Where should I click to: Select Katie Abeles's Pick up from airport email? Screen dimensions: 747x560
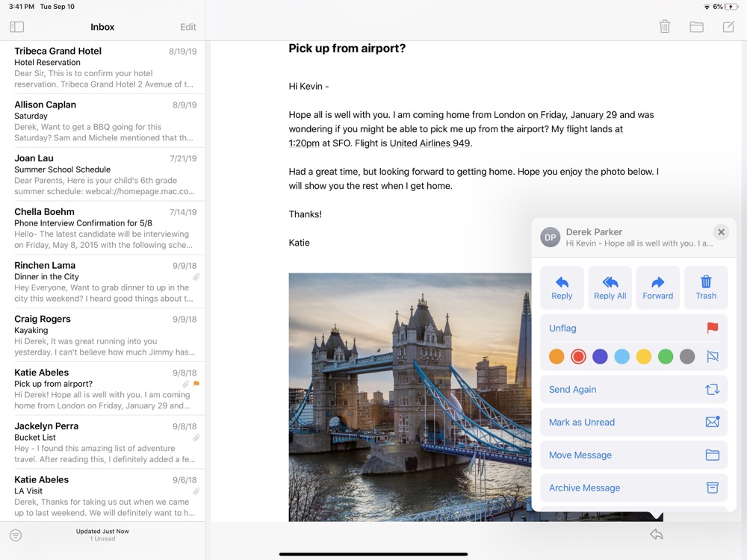(102, 388)
